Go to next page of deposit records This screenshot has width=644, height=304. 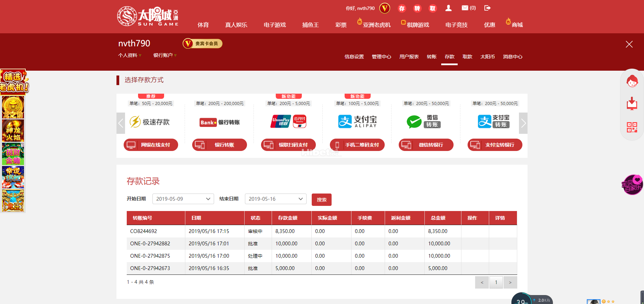510,282
